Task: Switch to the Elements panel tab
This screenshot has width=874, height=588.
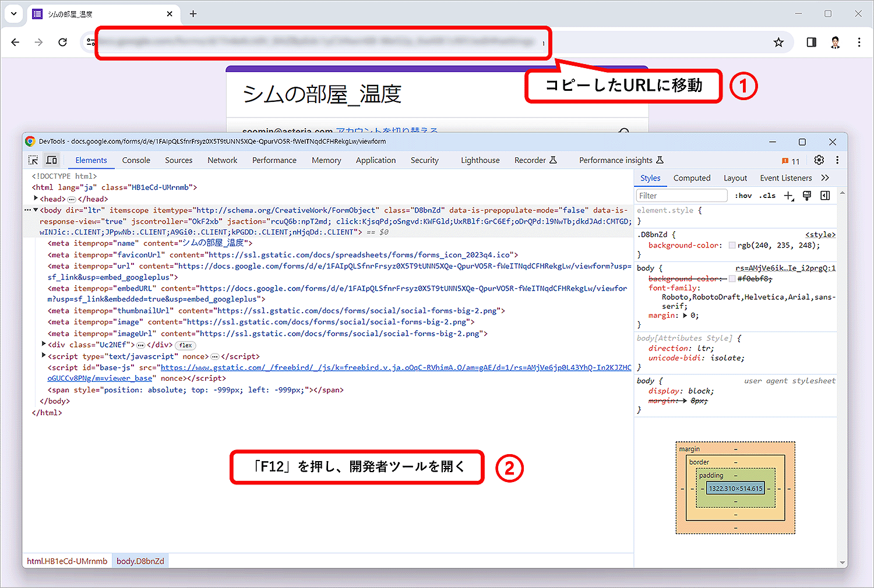Action: (x=91, y=160)
